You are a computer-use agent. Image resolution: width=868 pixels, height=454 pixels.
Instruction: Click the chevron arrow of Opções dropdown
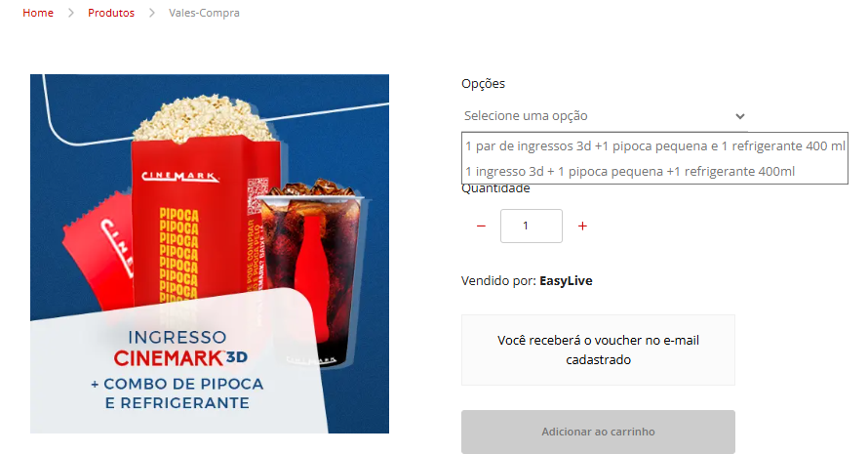(x=740, y=116)
